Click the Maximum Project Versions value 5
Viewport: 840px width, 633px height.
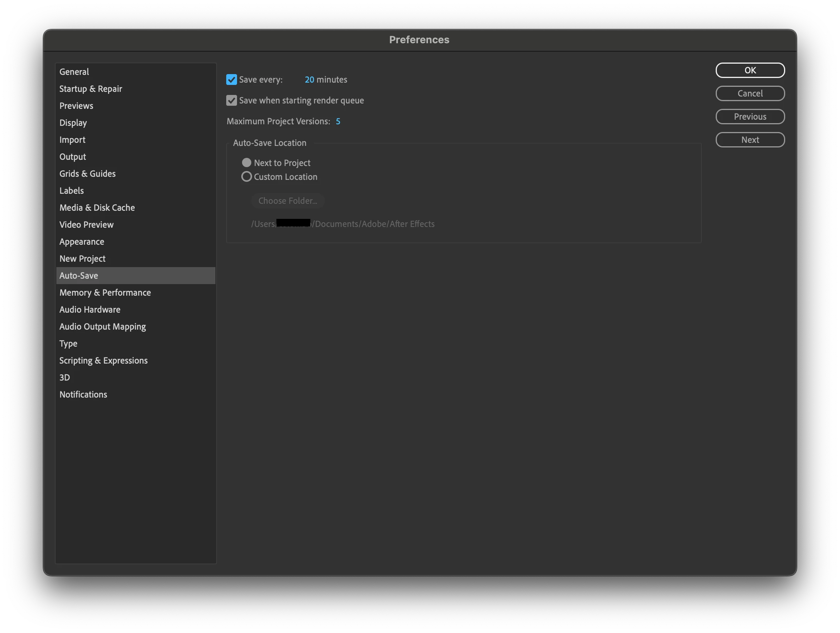tap(338, 121)
